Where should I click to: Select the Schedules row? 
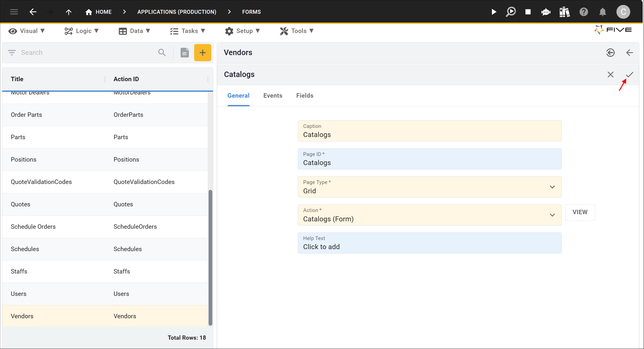pos(105,249)
